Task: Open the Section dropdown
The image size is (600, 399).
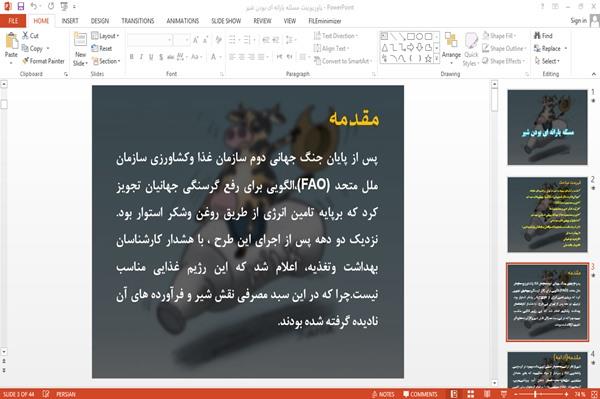Action: 106,61
